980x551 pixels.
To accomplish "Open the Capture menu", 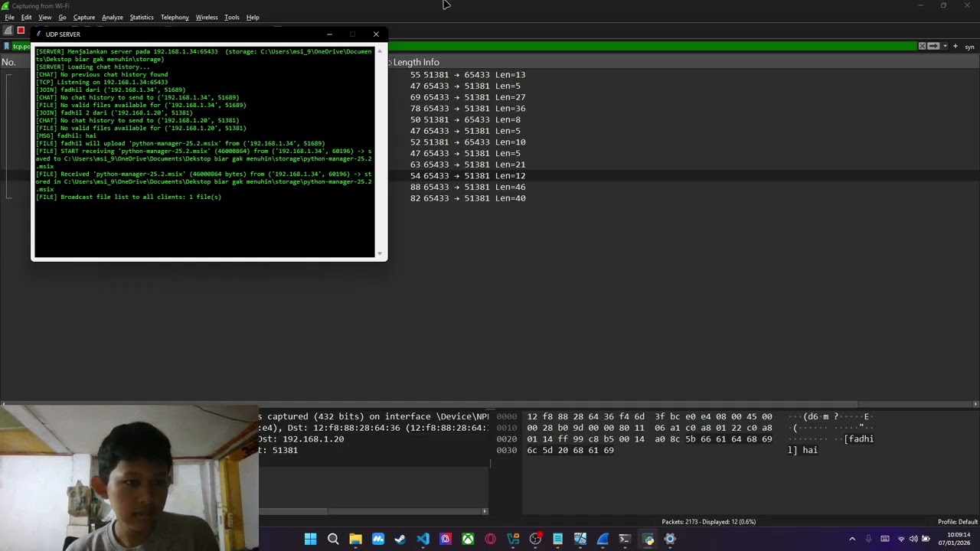I will (84, 17).
